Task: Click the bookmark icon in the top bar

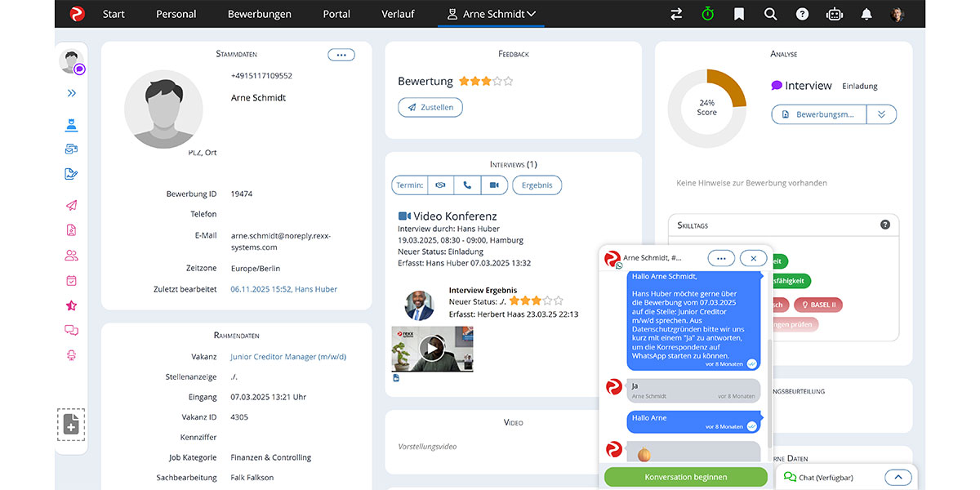Action: pos(739,13)
